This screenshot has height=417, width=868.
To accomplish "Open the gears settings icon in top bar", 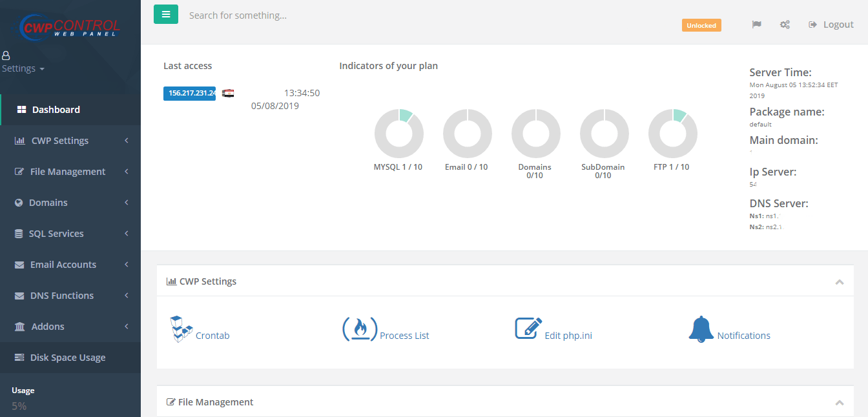I will point(785,25).
